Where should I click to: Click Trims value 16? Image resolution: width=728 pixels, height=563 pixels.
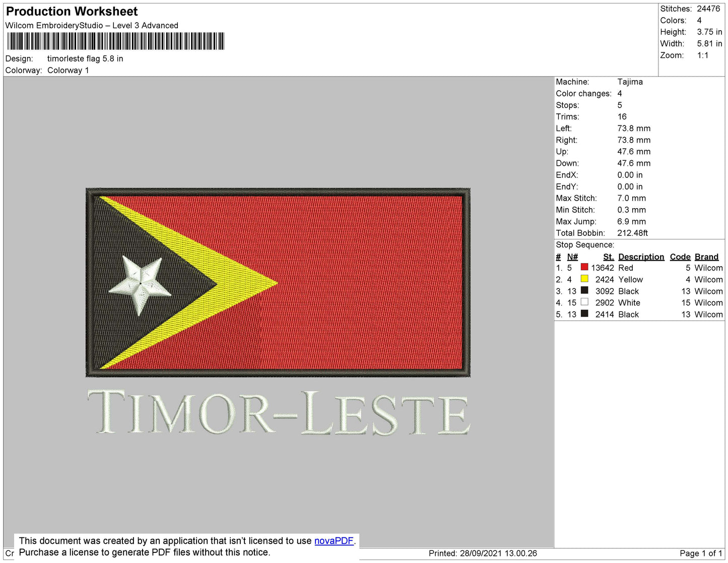tap(622, 117)
